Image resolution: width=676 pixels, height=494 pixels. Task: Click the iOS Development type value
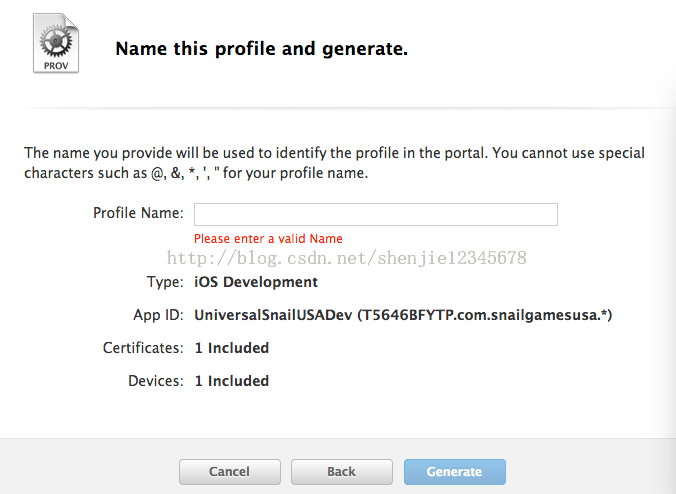pyautogui.click(x=256, y=282)
